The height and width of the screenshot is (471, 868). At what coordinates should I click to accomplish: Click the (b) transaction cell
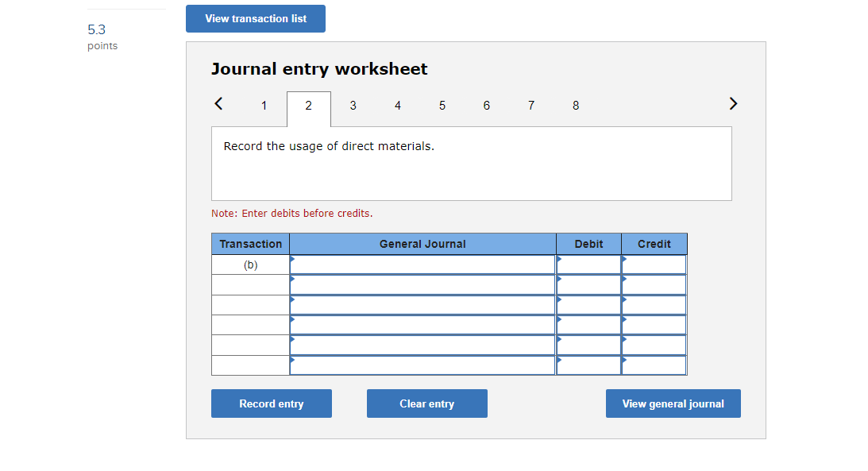point(250,264)
